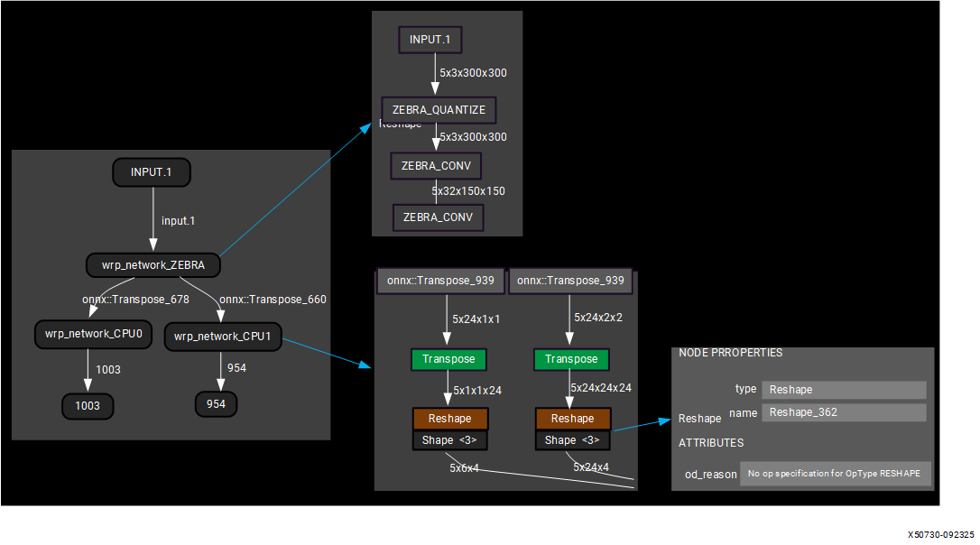Select the wrp_network_ZEBRA node
This screenshot has height=545, width=980.
(153, 265)
